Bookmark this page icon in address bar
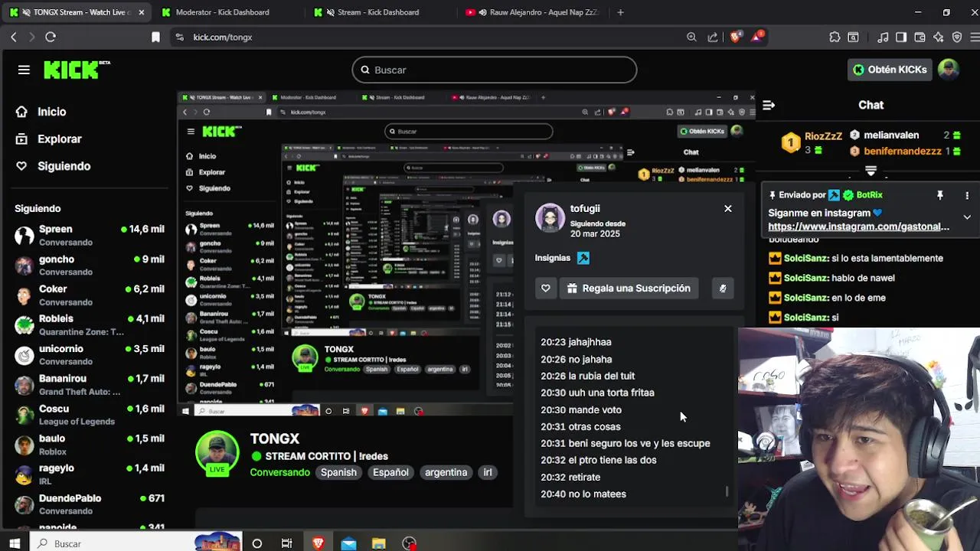The image size is (980, 551). pyautogui.click(x=155, y=37)
